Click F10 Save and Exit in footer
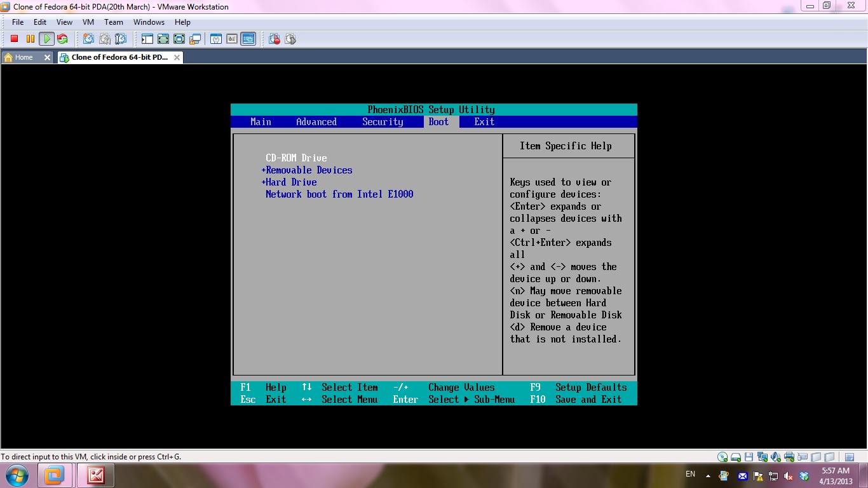Viewport: 868px width, 488px height. 576,400
